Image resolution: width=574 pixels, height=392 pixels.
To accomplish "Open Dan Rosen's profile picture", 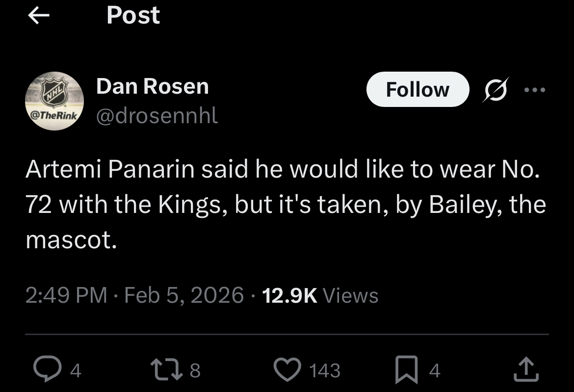I will pyautogui.click(x=54, y=101).
